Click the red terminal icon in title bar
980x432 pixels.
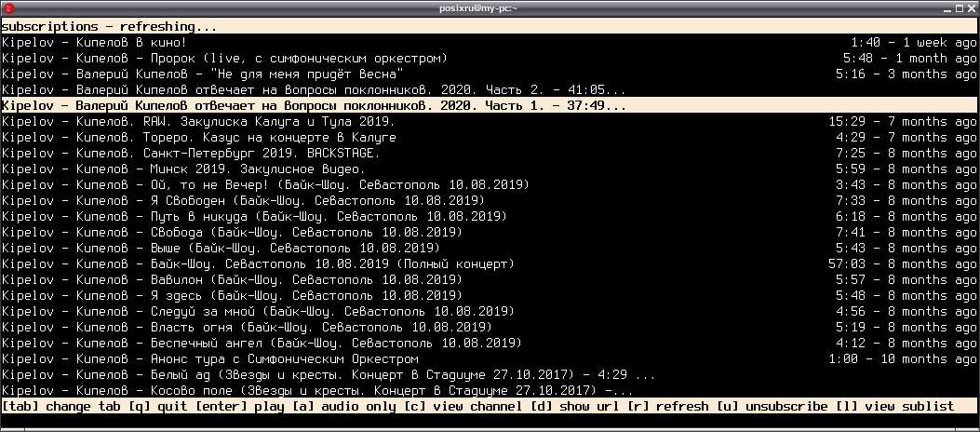coord(8,8)
